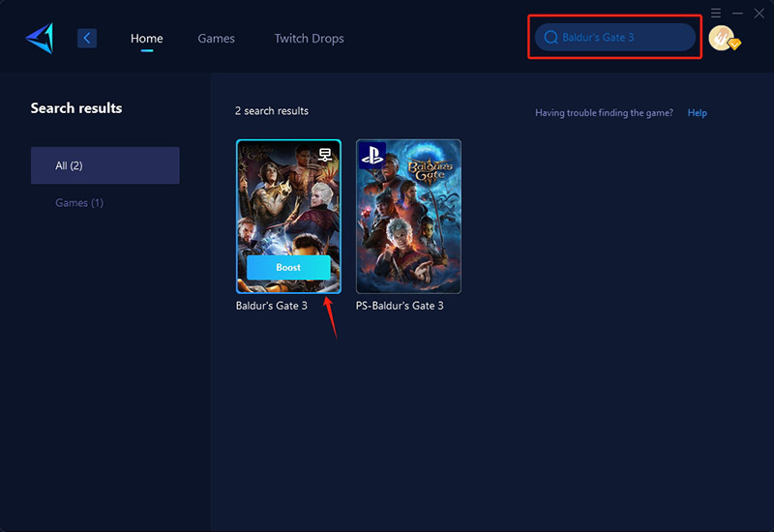The height and width of the screenshot is (532, 774).
Task: Click the server icon on Baldur's Gate 3 cover
Action: click(x=325, y=155)
